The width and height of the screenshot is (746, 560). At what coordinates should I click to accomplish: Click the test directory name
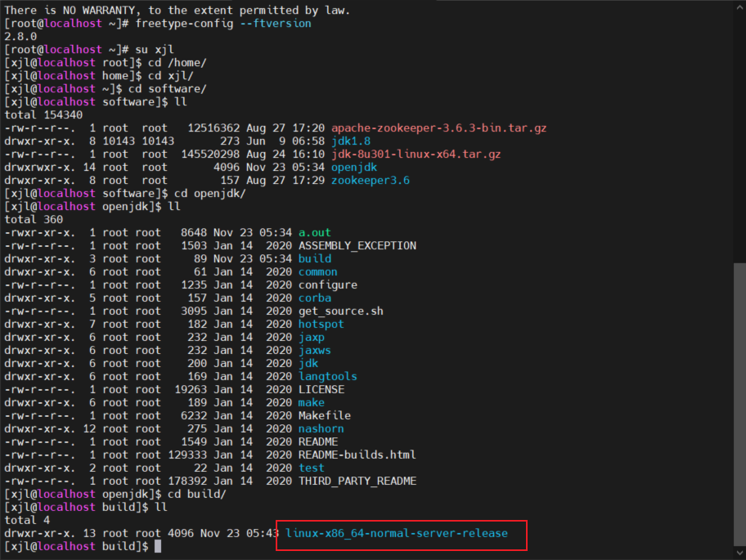[x=311, y=468]
